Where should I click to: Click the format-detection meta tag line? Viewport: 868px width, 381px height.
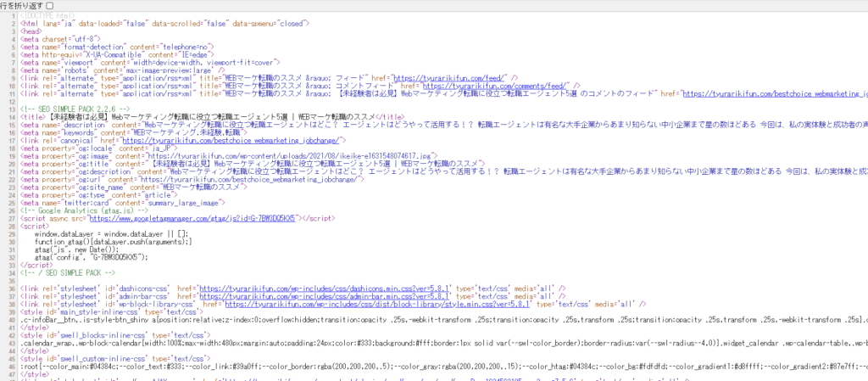pyautogui.click(x=117, y=47)
